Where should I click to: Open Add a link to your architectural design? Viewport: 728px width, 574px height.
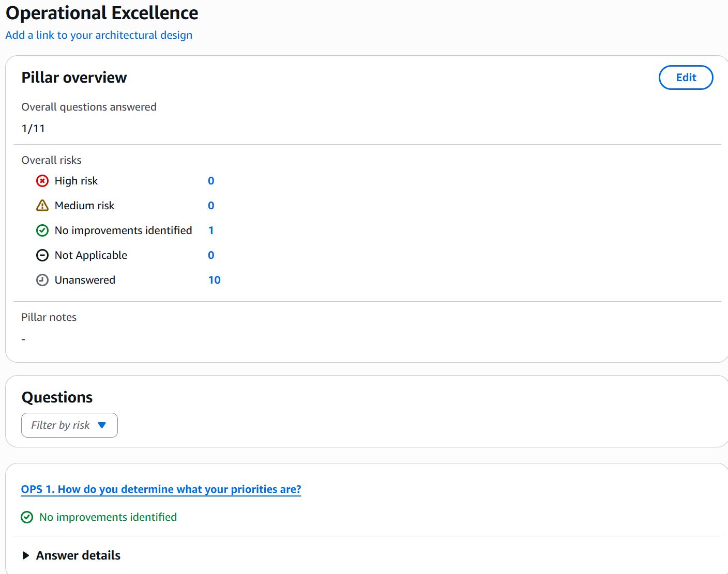tap(99, 35)
